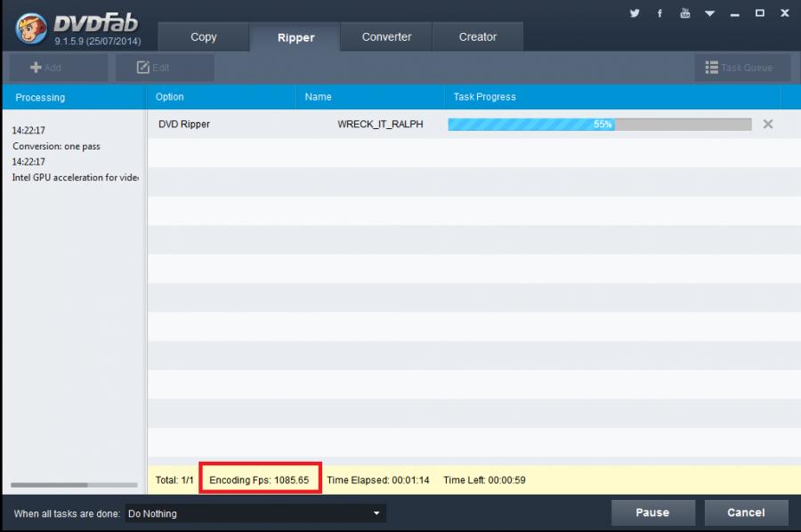Click the 'Time Elapsed: 00:01:14' status text
Viewport: 801px width, 532px height.
point(378,480)
